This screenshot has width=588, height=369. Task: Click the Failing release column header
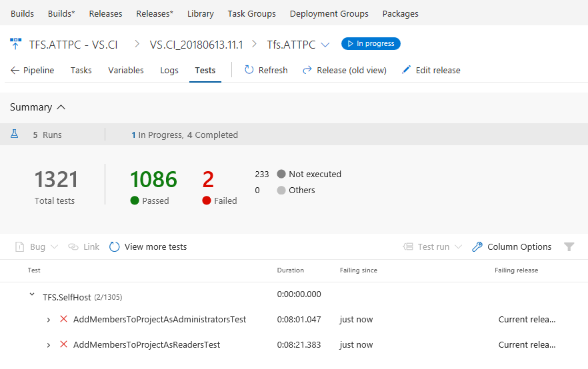(x=516, y=270)
